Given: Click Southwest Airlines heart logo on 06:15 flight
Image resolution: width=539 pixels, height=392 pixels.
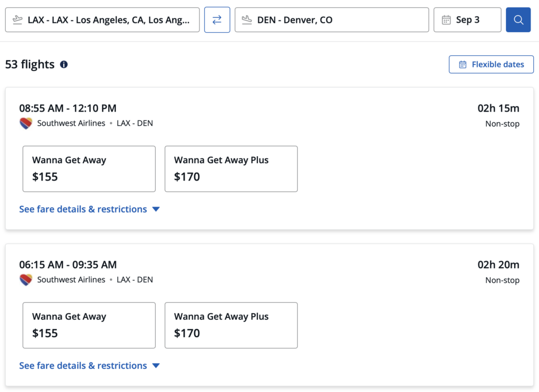Looking at the screenshot, I should (25, 279).
